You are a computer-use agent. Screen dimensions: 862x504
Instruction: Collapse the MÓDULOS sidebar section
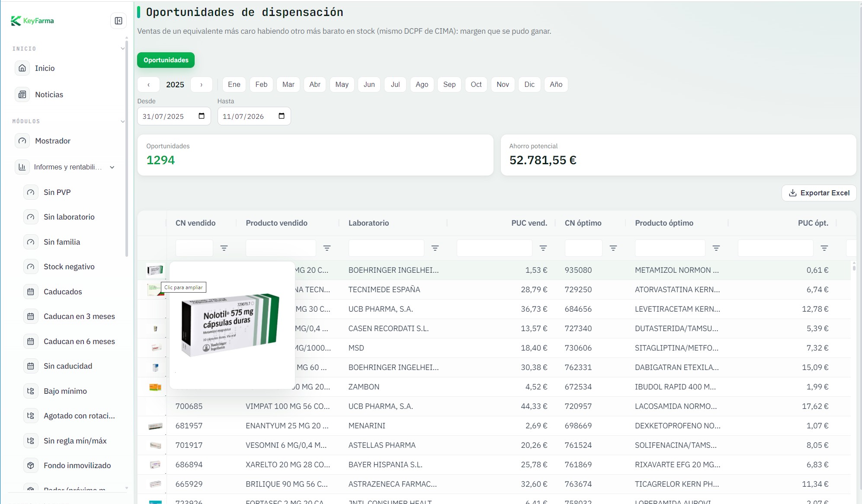(122, 121)
